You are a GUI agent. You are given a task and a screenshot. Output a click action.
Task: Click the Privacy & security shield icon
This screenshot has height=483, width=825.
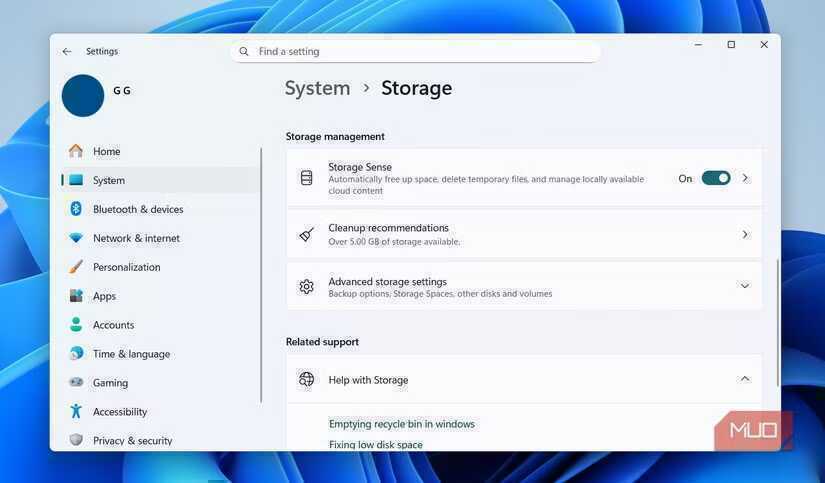[76, 440]
